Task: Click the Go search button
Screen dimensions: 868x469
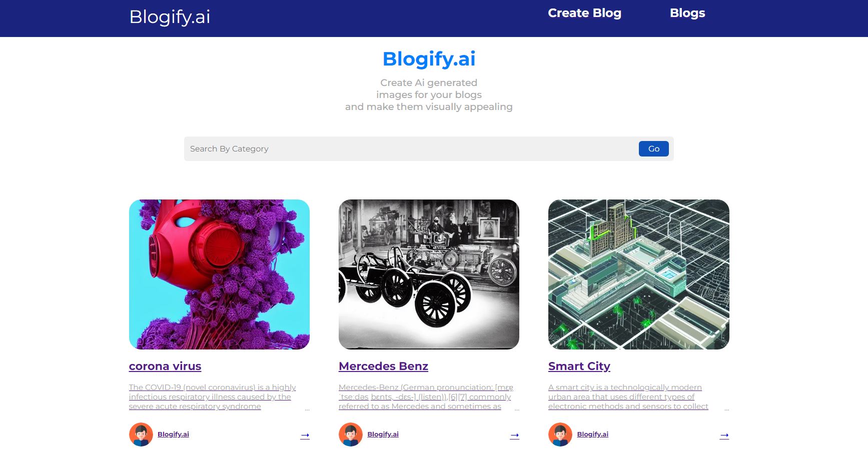Action: coord(653,148)
